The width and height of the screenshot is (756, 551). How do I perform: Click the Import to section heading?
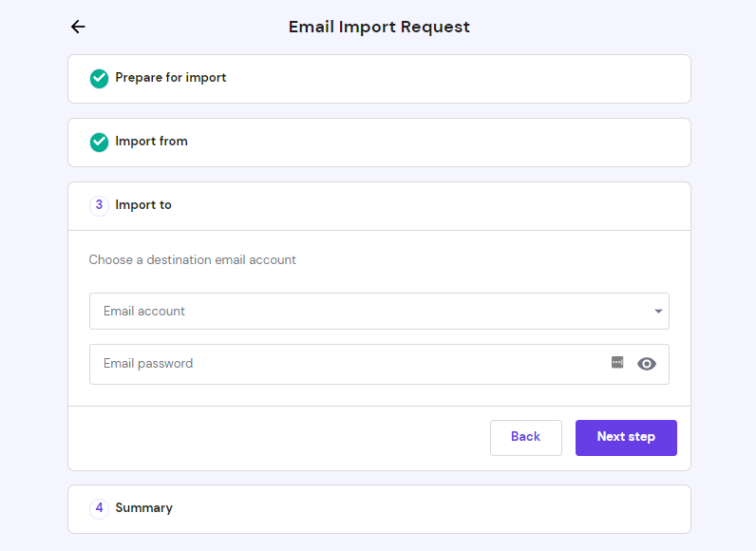pyautogui.click(x=143, y=205)
